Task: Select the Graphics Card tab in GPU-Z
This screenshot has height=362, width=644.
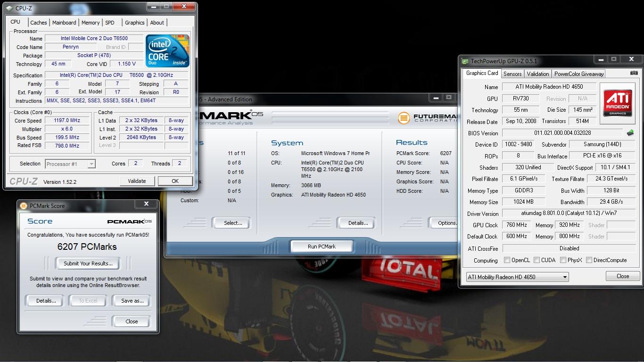Action: 482,73
